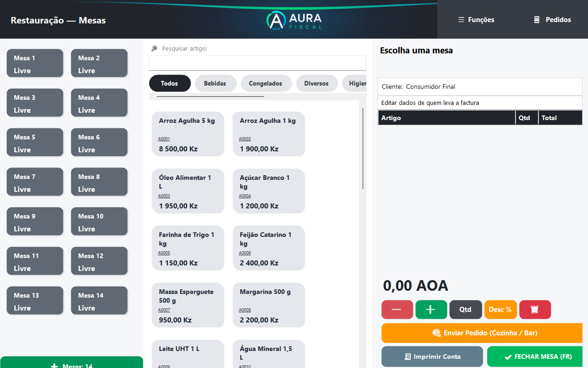Image resolution: width=588 pixels, height=368 pixels.
Task: Select the Bebidas category tab
Action: point(215,83)
